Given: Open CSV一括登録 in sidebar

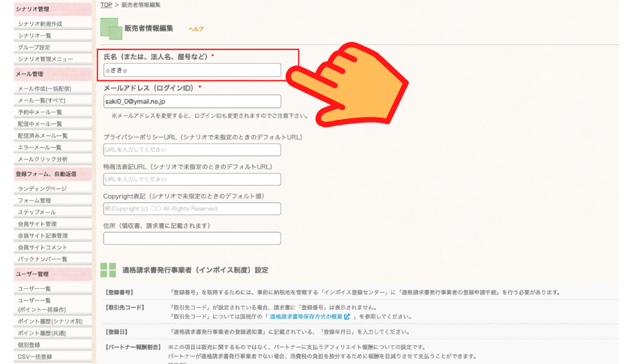Looking at the screenshot, I should 34,357.
